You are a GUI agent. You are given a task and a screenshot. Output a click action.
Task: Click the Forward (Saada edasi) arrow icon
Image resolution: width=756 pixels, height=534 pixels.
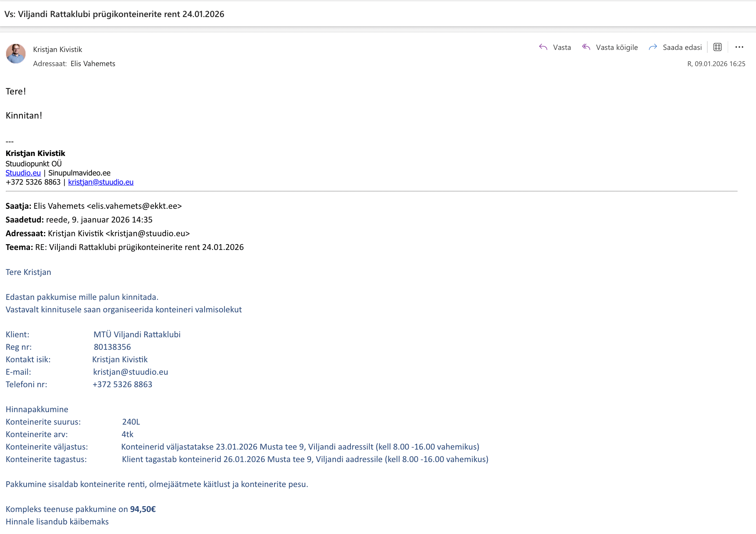point(653,47)
